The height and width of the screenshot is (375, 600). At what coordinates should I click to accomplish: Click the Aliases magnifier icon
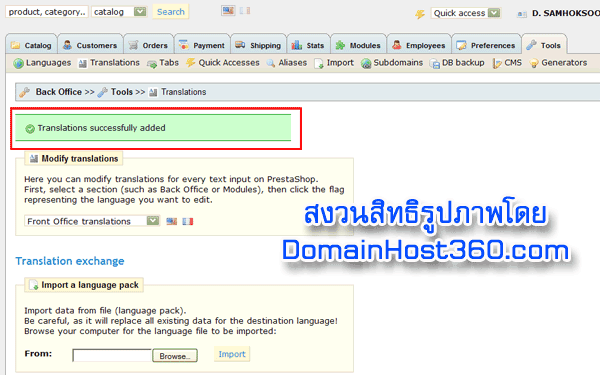[x=271, y=64]
